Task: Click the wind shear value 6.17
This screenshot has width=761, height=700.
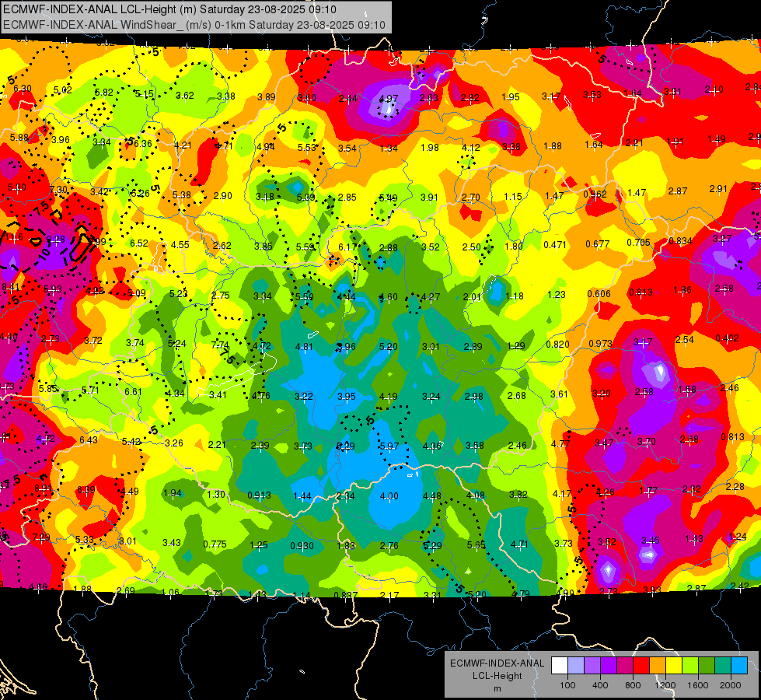Action: (347, 247)
